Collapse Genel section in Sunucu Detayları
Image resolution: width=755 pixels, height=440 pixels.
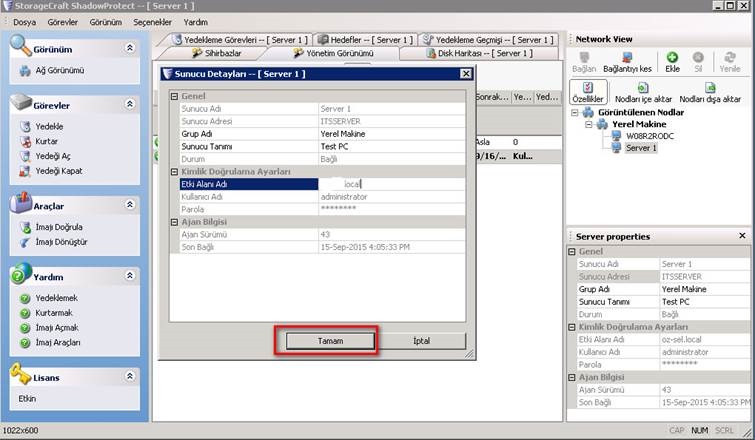click(174, 96)
